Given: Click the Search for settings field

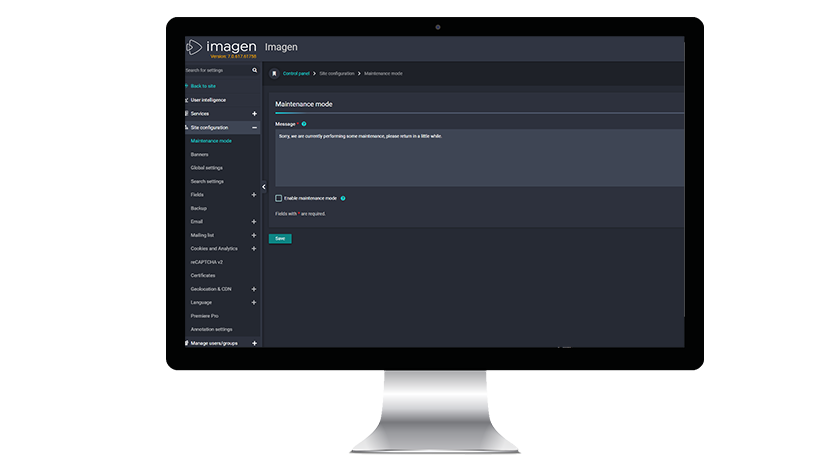Looking at the screenshot, I should point(217,70).
